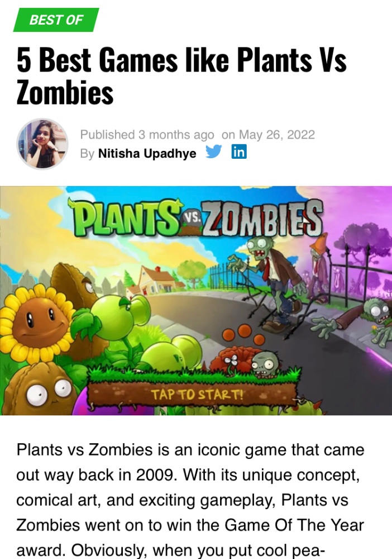
Task: Select the '5 Best Games like Plants Vs Zombies' headline
Action: click(x=181, y=76)
